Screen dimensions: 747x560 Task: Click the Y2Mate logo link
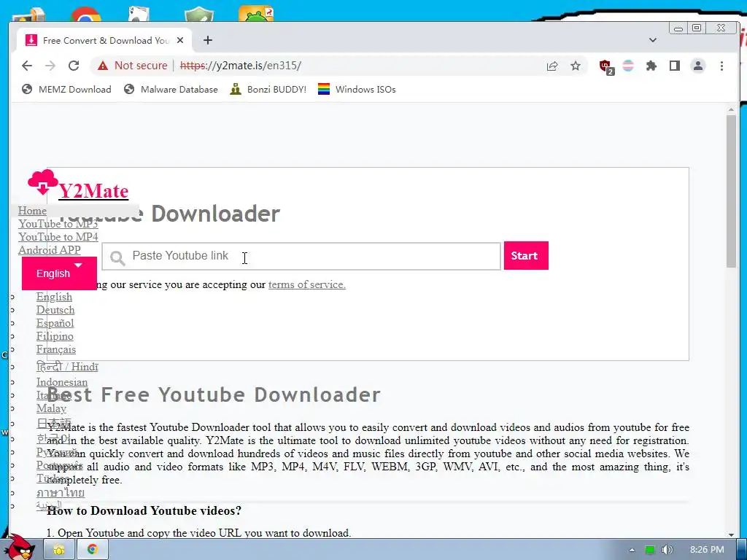pyautogui.click(x=93, y=191)
